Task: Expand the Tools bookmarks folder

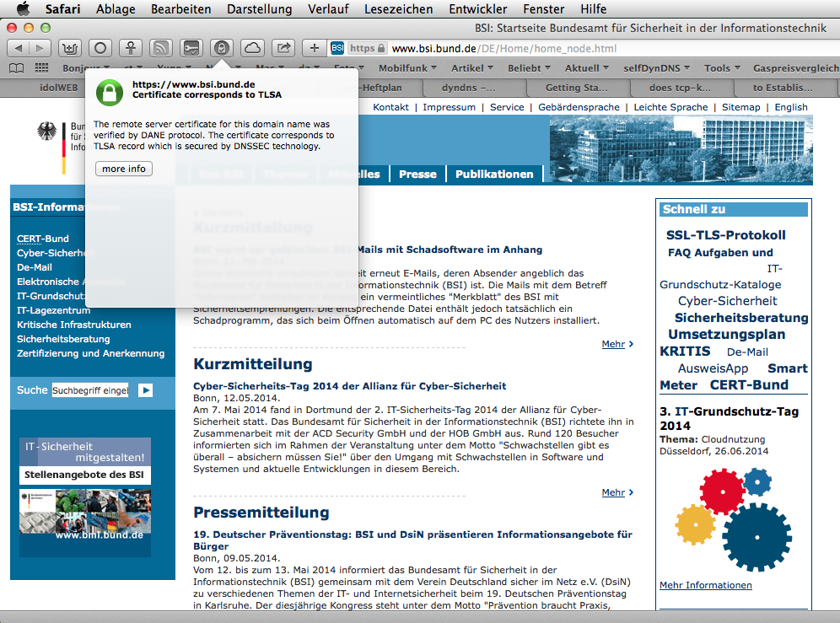Action: (x=722, y=68)
